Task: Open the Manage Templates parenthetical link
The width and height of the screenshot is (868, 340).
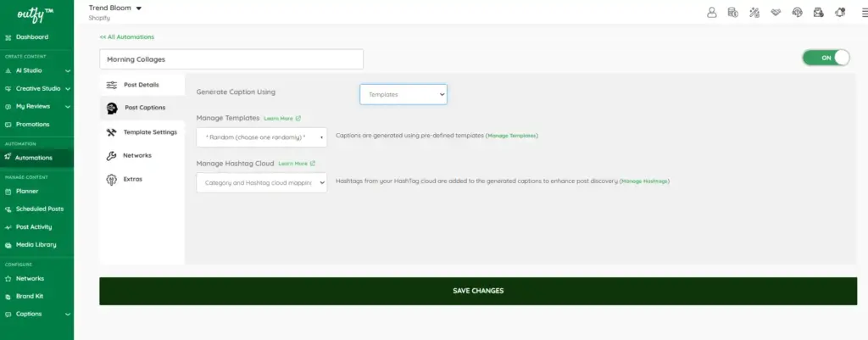Action: (x=512, y=136)
